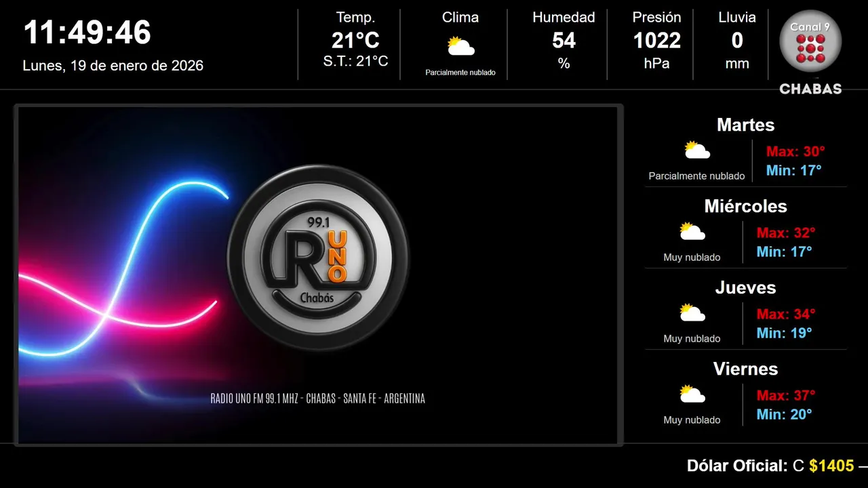Click the Jueves forecast heading

coord(745,287)
